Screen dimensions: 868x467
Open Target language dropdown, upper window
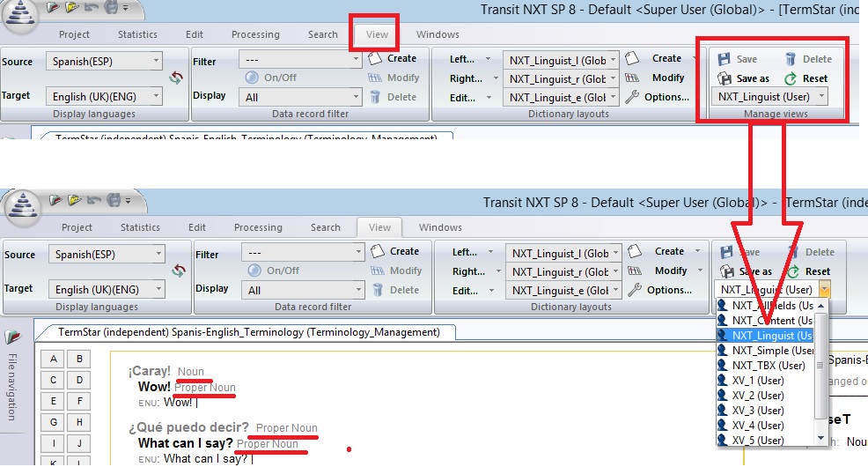click(156, 96)
